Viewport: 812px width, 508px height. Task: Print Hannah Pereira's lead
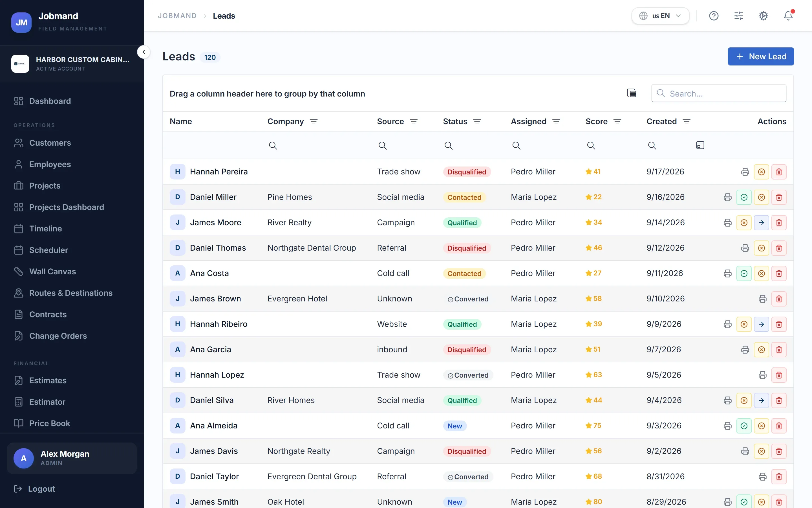[x=745, y=172]
